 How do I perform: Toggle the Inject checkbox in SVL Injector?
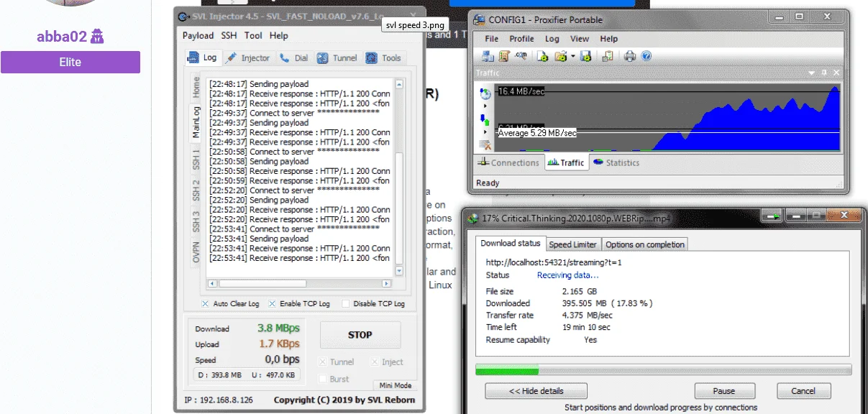(375, 362)
